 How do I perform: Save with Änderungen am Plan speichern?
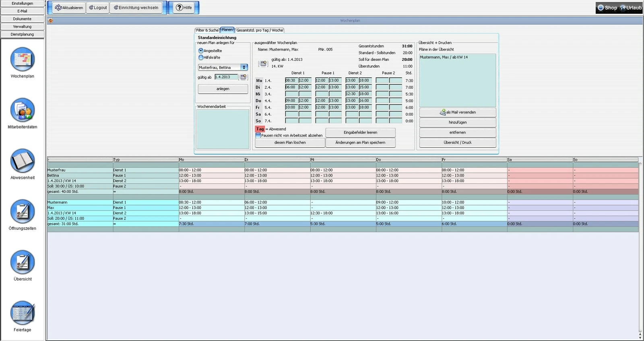pyautogui.click(x=360, y=142)
